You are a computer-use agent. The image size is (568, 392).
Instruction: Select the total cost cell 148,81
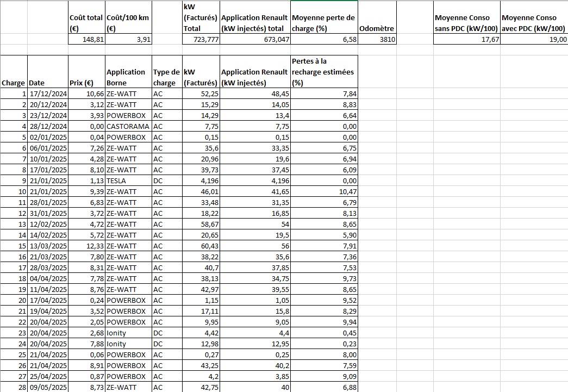pos(86,39)
